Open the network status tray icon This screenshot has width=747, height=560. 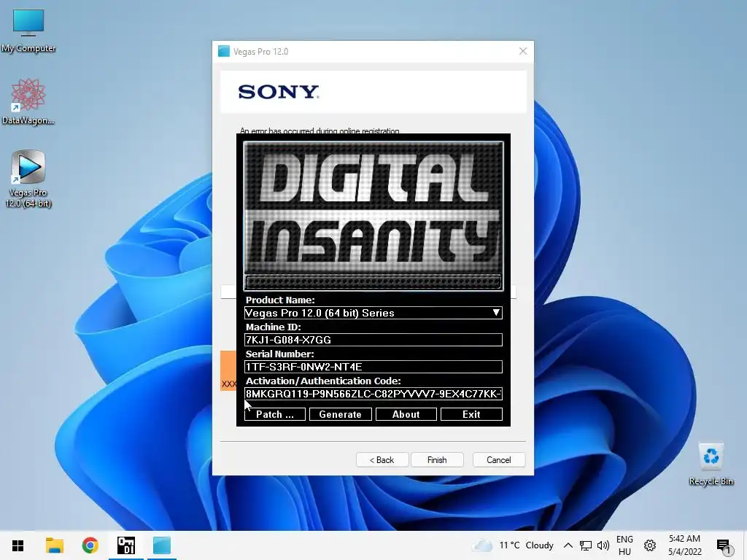[586, 545]
